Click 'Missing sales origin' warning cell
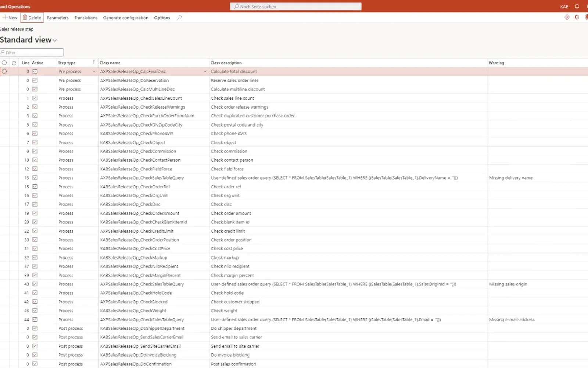 tap(508, 284)
